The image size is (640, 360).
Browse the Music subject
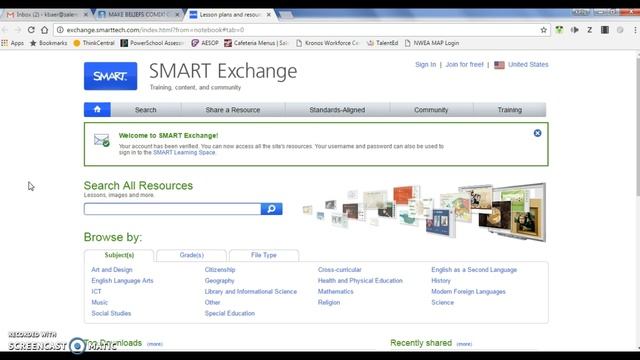pos(100,302)
